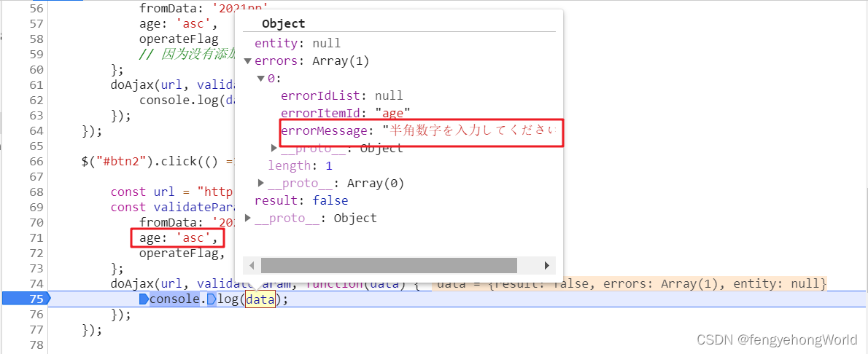Click line number 66 in gutter

pyautogui.click(x=36, y=161)
